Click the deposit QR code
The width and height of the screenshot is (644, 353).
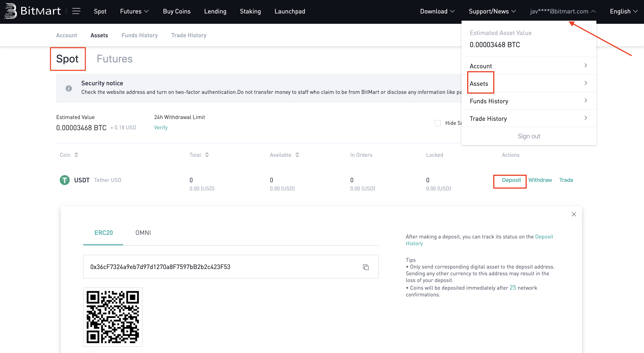coord(113,317)
